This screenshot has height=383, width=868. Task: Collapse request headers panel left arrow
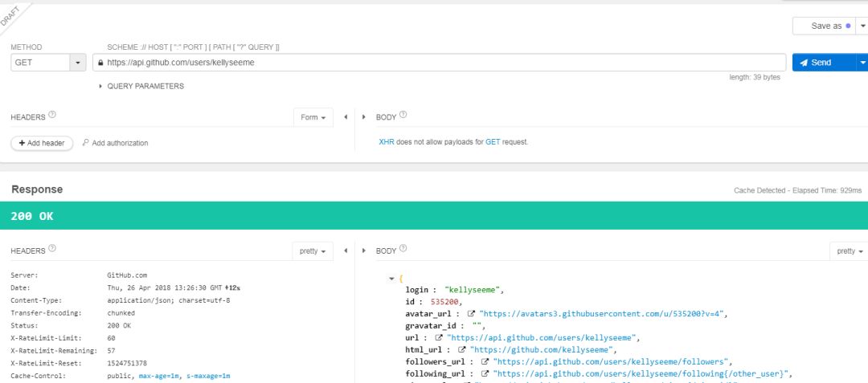point(346,117)
